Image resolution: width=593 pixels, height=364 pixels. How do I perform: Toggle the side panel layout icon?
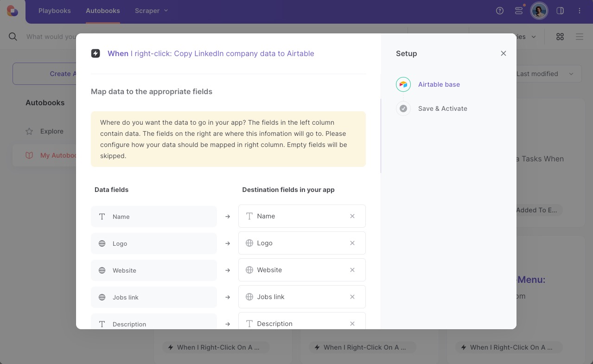pos(560,11)
